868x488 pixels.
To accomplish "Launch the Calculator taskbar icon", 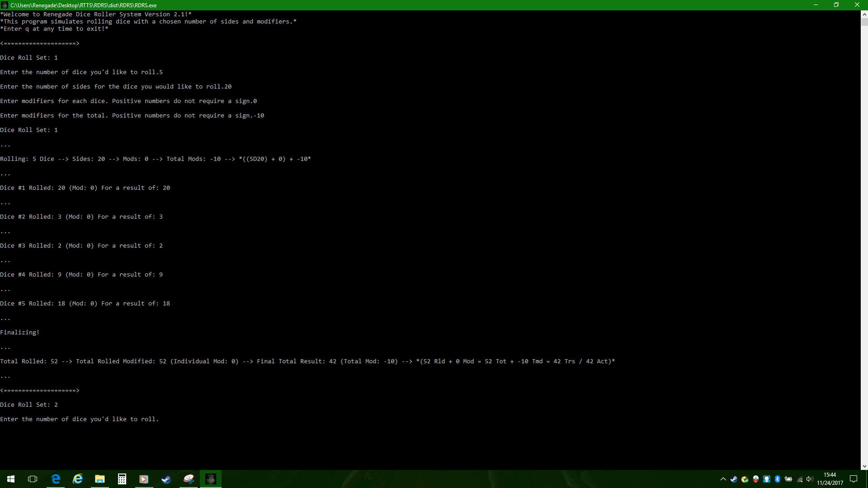I will (122, 479).
